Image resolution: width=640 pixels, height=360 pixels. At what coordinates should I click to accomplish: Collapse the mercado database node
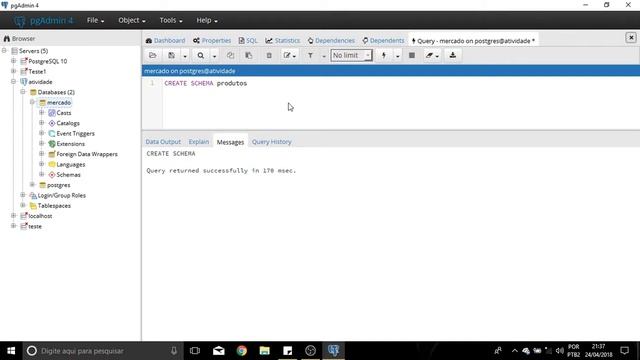click(x=32, y=102)
